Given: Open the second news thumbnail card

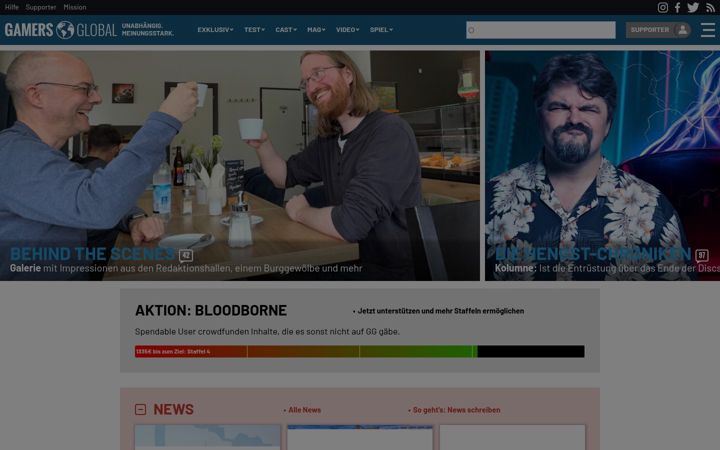Looking at the screenshot, I should coord(360,437).
